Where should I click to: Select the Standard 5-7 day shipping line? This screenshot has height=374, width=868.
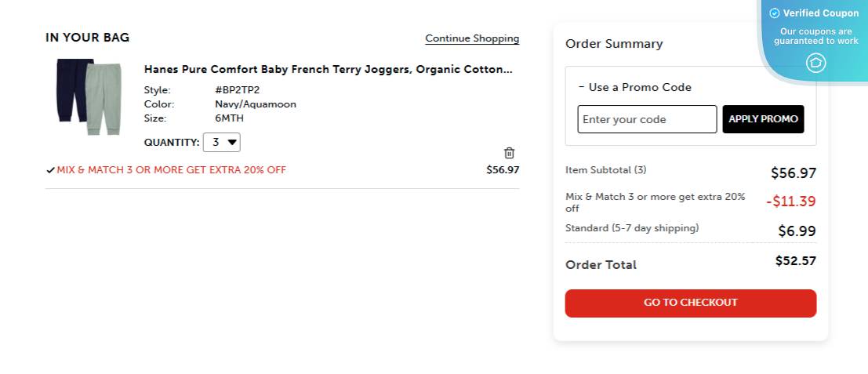[632, 228]
